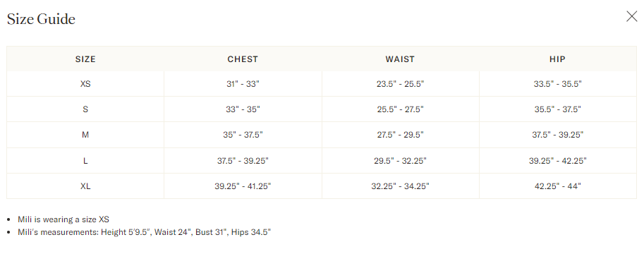The width and height of the screenshot is (644, 266).
Task: Click the Size Guide heading
Action: 41,19
